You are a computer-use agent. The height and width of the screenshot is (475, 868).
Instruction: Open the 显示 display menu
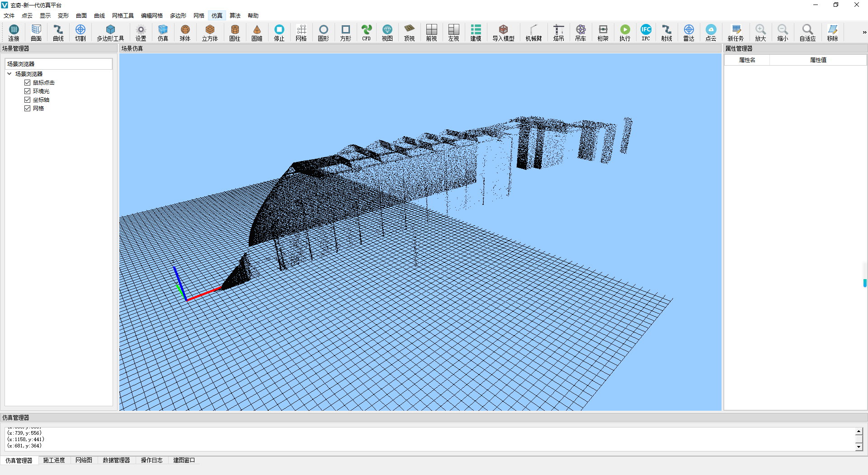pos(45,16)
